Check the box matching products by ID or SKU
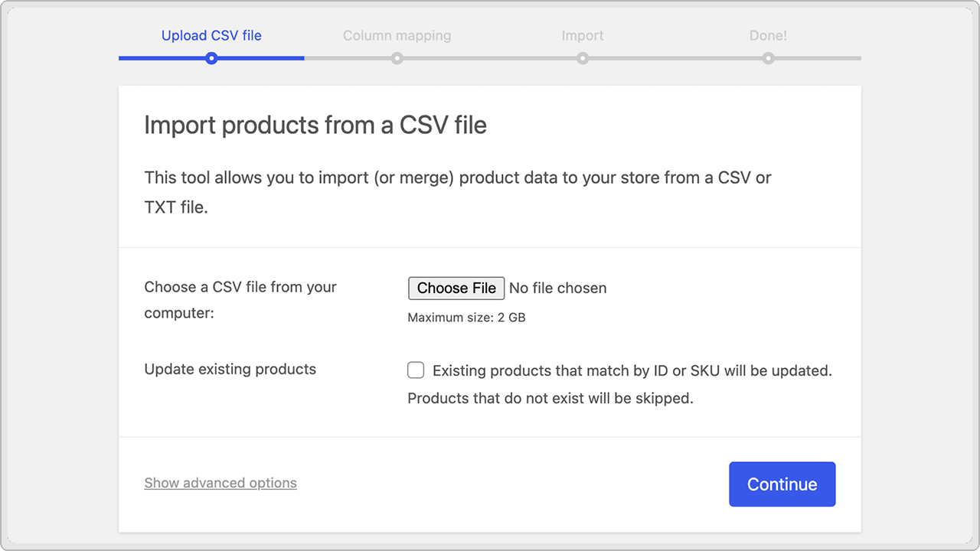980x551 pixels. (x=416, y=370)
